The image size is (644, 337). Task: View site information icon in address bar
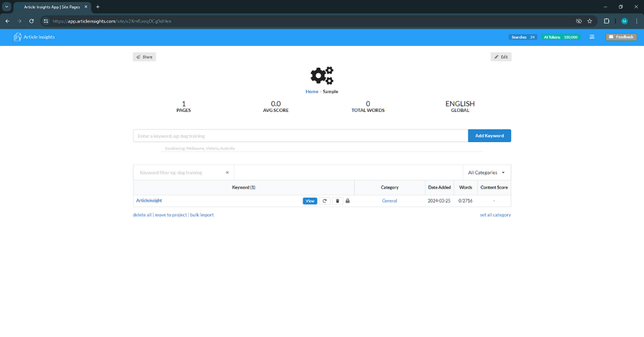coord(46,21)
